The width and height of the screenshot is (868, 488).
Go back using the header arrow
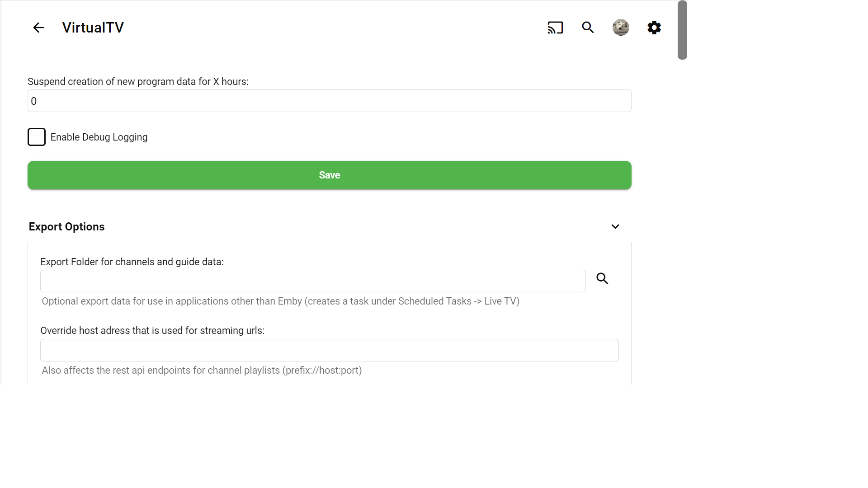point(38,28)
